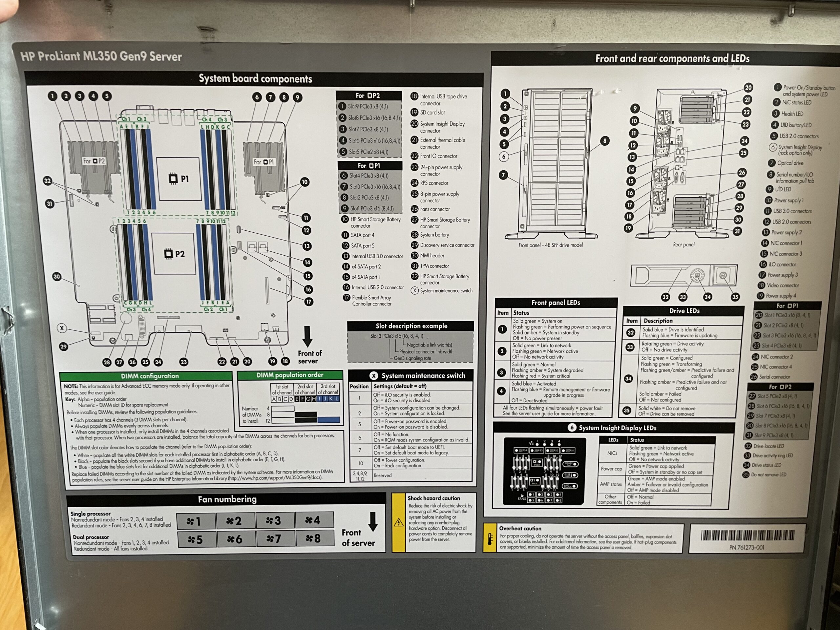840x630 pixels.
Task: Click 'Dual processor' label in Fan numbering
Action: [x=91, y=537]
